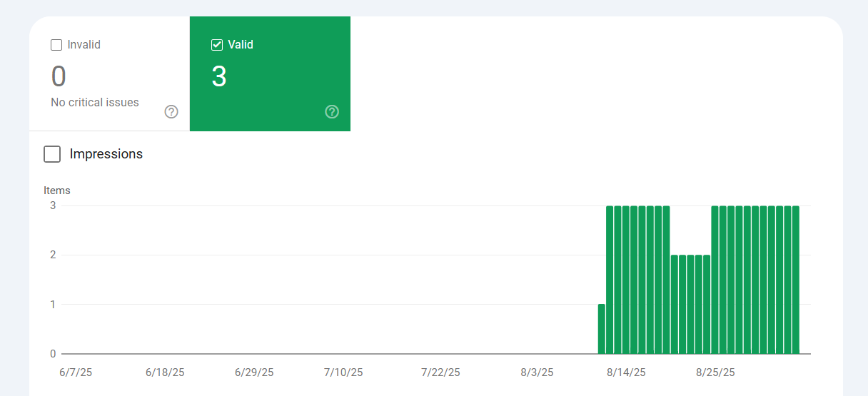Open help icon in green Valid card
The height and width of the screenshot is (396, 868).
pos(332,112)
